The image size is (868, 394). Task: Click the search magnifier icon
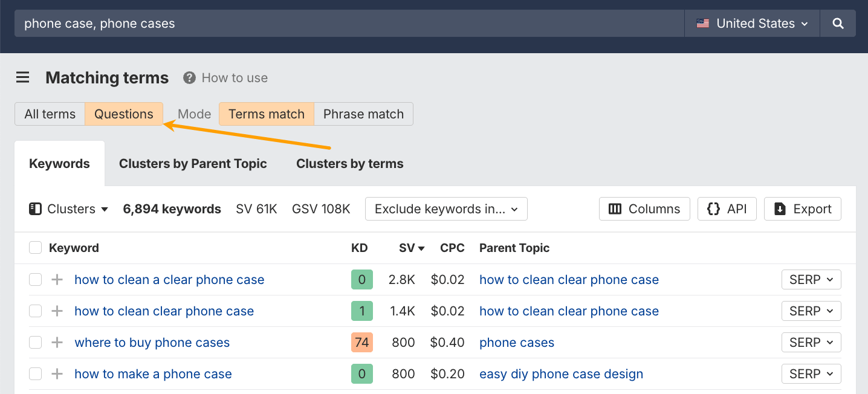click(838, 23)
